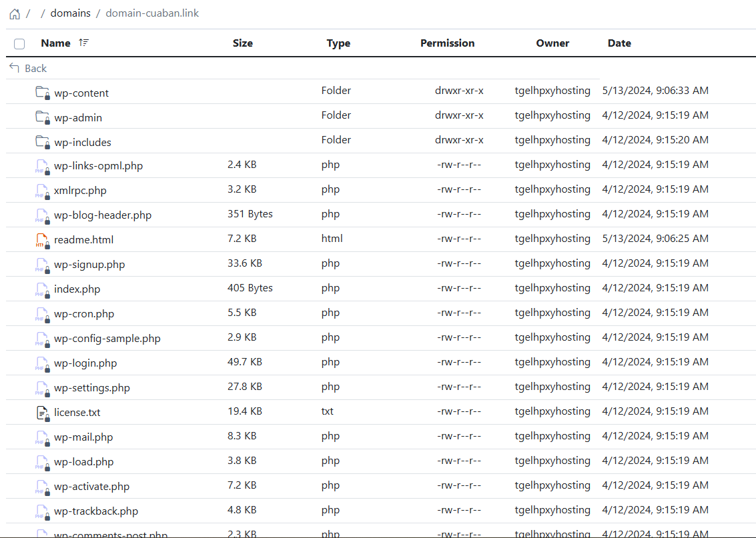Click the wp-admin folder icon

(43, 117)
